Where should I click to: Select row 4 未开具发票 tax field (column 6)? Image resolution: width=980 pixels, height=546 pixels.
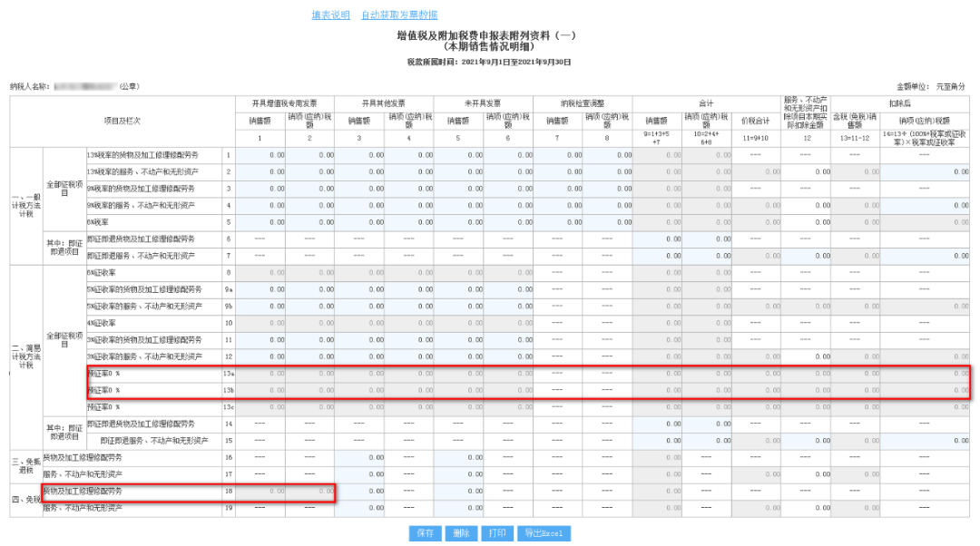508,206
